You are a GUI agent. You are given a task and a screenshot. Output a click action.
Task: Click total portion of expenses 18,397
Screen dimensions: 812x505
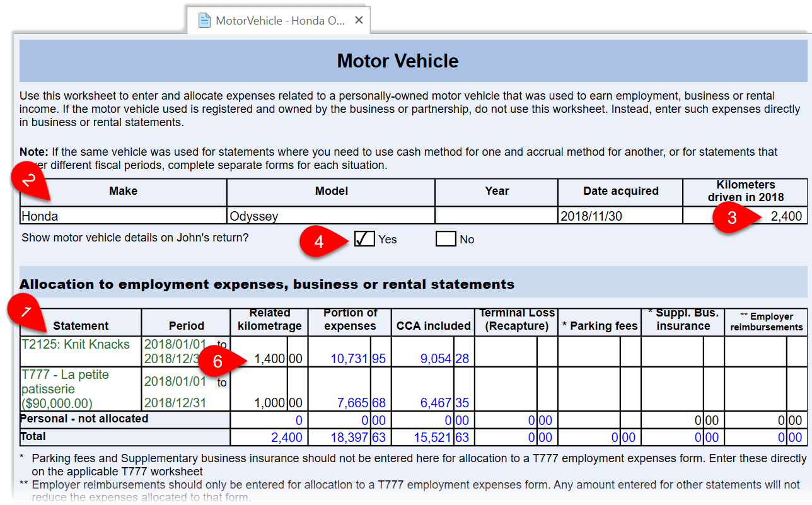click(x=349, y=437)
